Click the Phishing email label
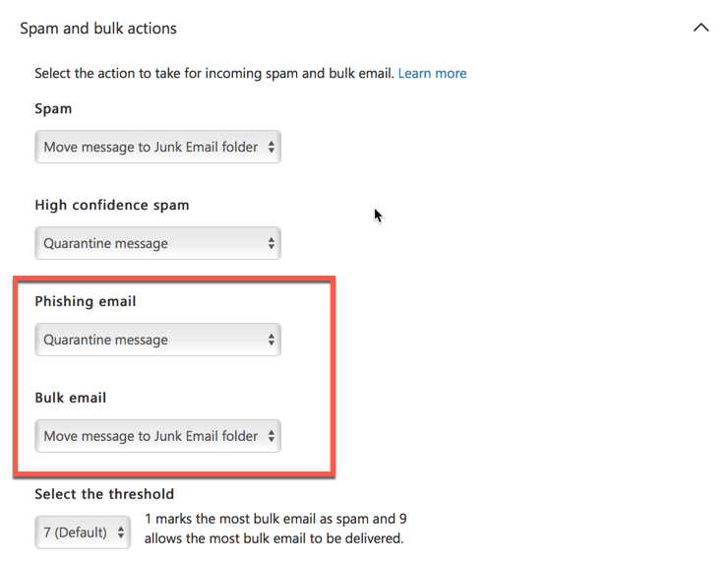Image resolution: width=728 pixels, height=564 pixels. point(86,301)
